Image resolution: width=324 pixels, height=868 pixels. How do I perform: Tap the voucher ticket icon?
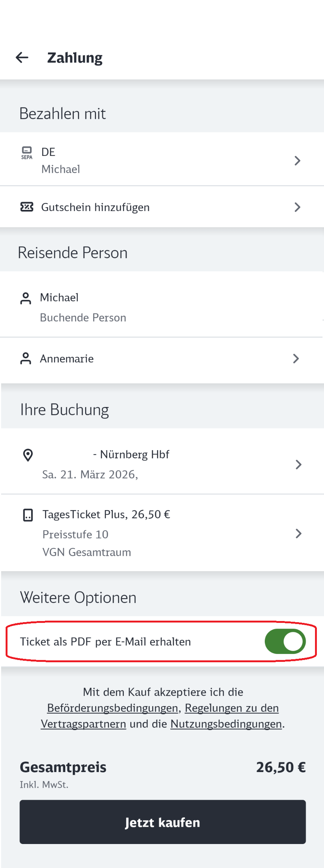[27, 207]
